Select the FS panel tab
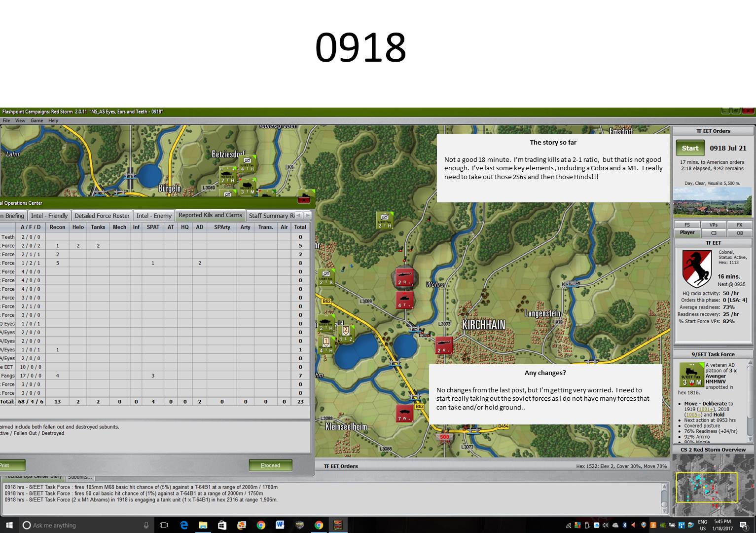Viewport: 756px width, 533px height. click(687, 225)
